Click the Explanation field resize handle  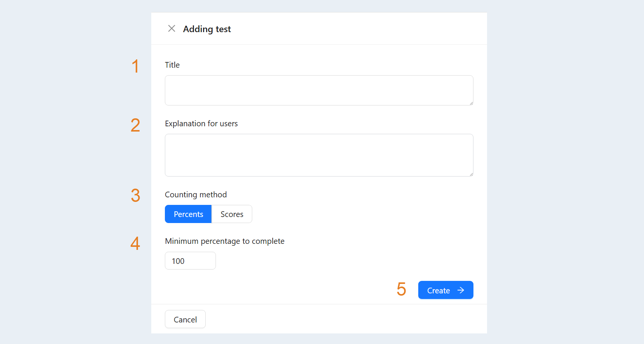(x=471, y=174)
